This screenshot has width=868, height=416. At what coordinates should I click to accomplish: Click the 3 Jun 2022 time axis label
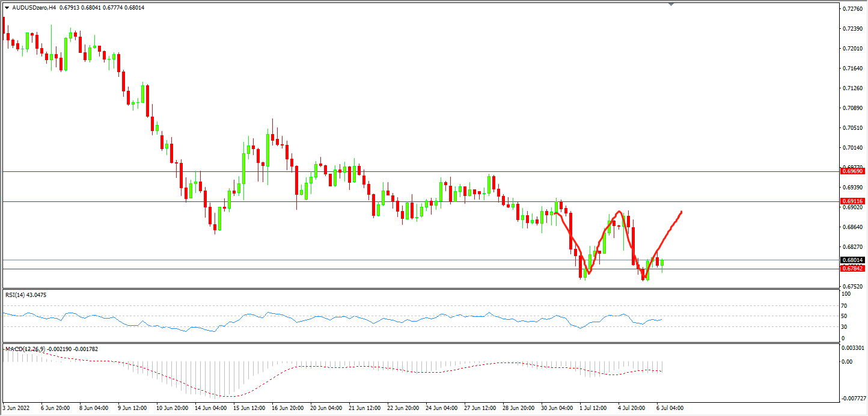17,408
